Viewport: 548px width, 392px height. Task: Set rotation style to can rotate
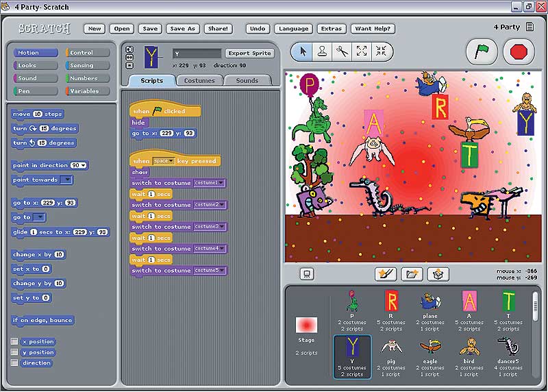point(129,49)
